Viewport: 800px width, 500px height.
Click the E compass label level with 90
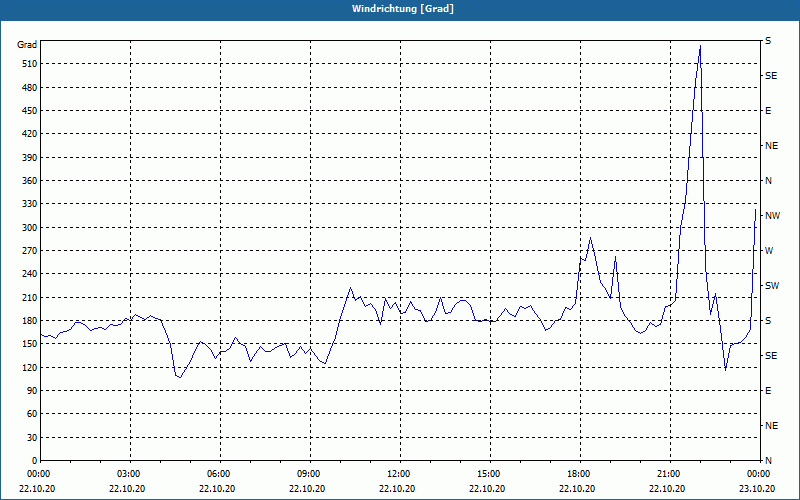point(768,391)
